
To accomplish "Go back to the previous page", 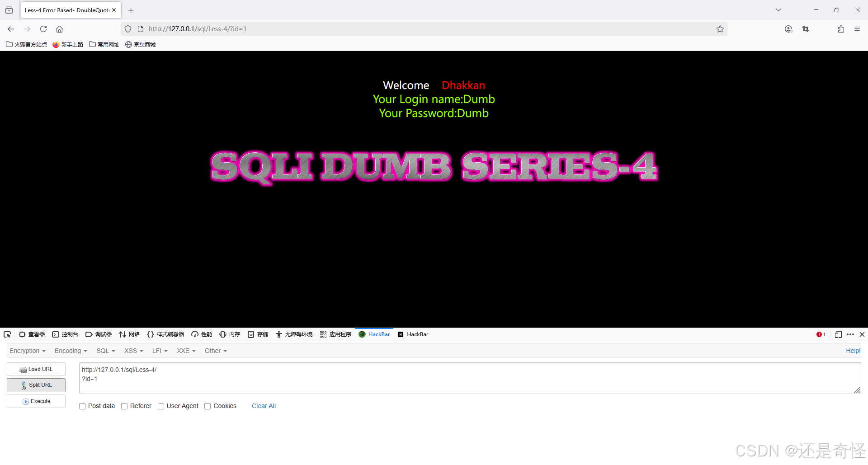I will click(x=11, y=29).
